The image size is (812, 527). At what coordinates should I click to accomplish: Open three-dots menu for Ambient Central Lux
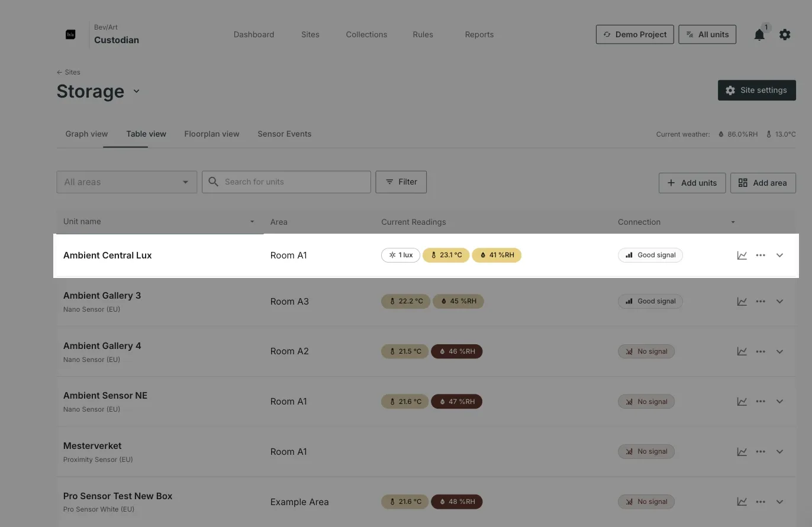tap(761, 256)
